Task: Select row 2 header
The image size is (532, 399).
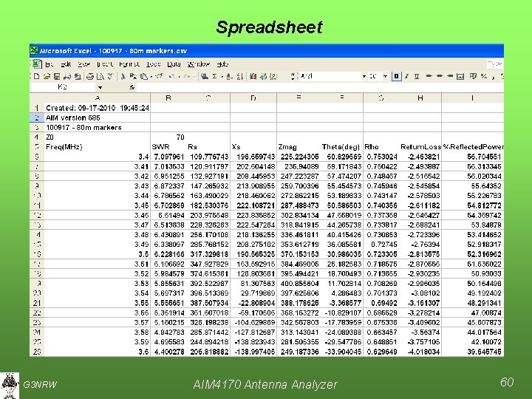Action: click(37, 117)
